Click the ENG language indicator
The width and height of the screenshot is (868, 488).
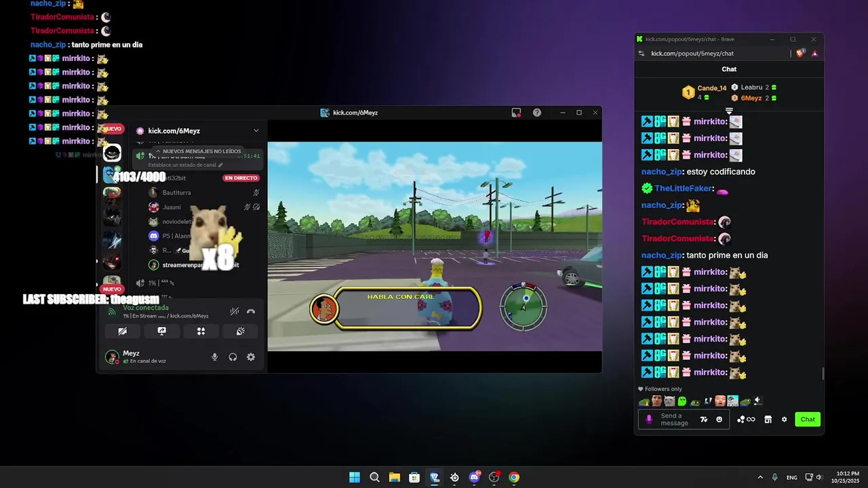[x=792, y=478]
